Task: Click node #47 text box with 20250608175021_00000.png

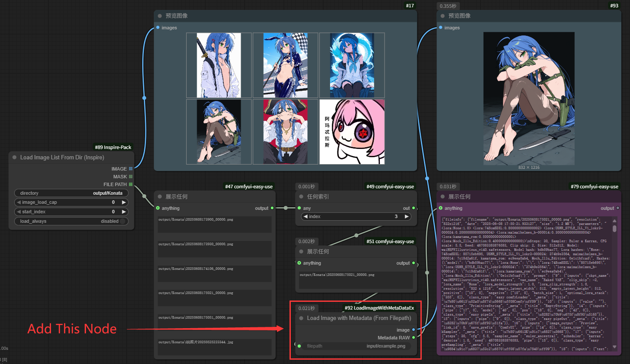Action: 215,298
